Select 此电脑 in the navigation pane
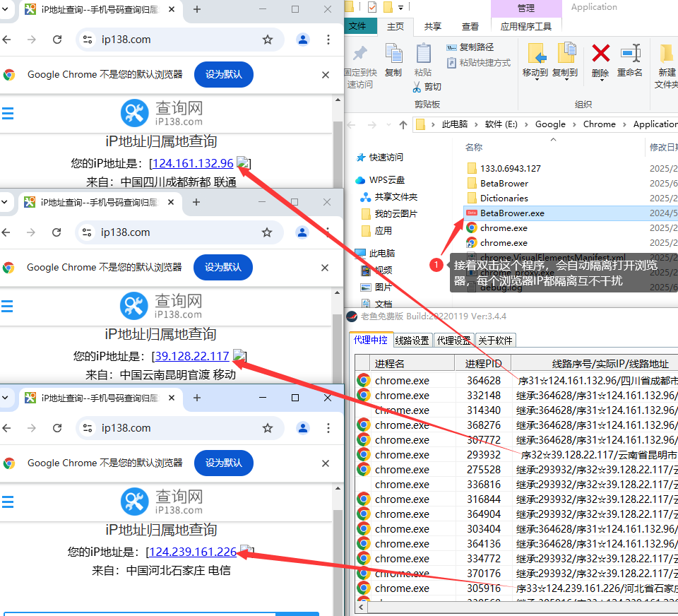Screen dimensions: 678x616 (x=382, y=253)
